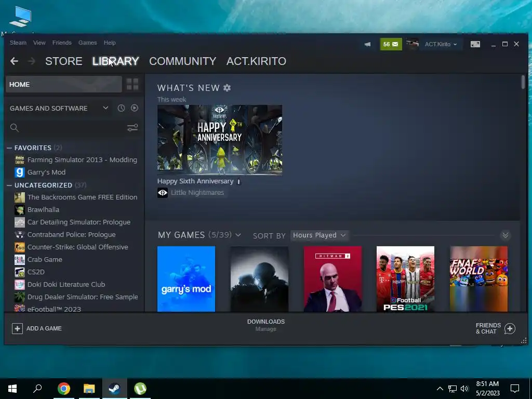Screen dimensions: 532x399
Task: Open the Happy Anniversary news thumbnail
Action: [x=220, y=140]
